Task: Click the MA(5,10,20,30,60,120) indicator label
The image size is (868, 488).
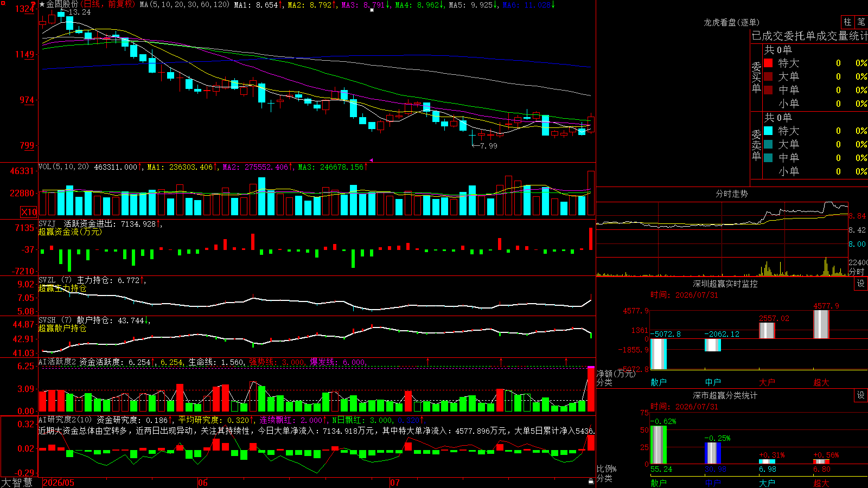Action: (184, 4)
